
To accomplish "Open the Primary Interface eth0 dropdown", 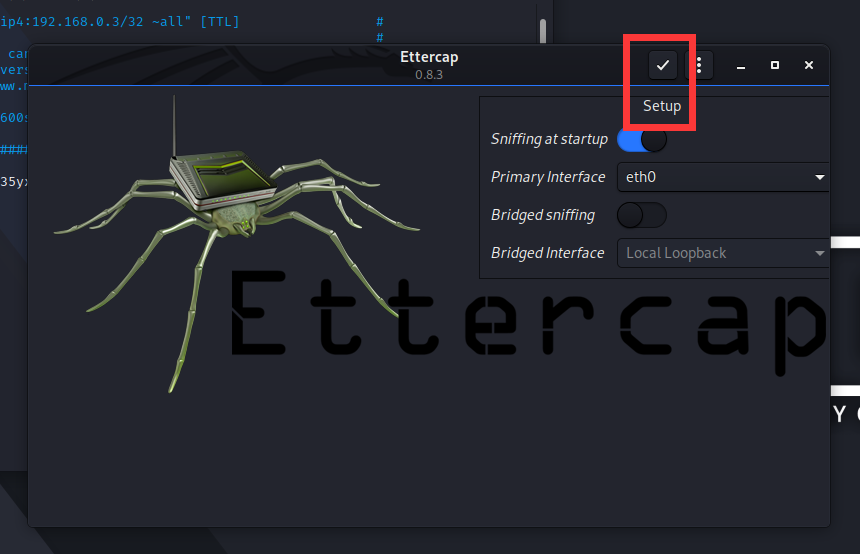I will coord(723,177).
